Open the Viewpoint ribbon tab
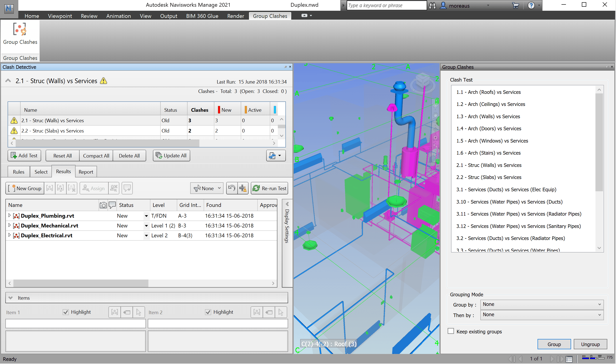616x364 pixels. pyautogui.click(x=60, y=16)
